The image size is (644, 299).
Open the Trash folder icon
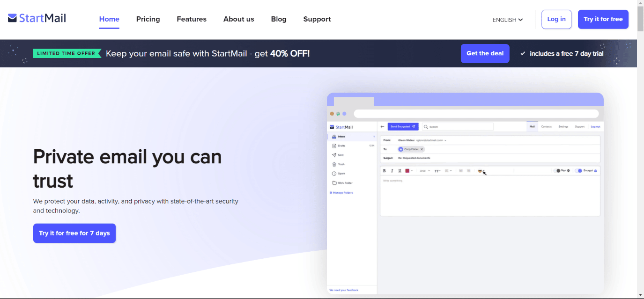(x=334, y=164)
